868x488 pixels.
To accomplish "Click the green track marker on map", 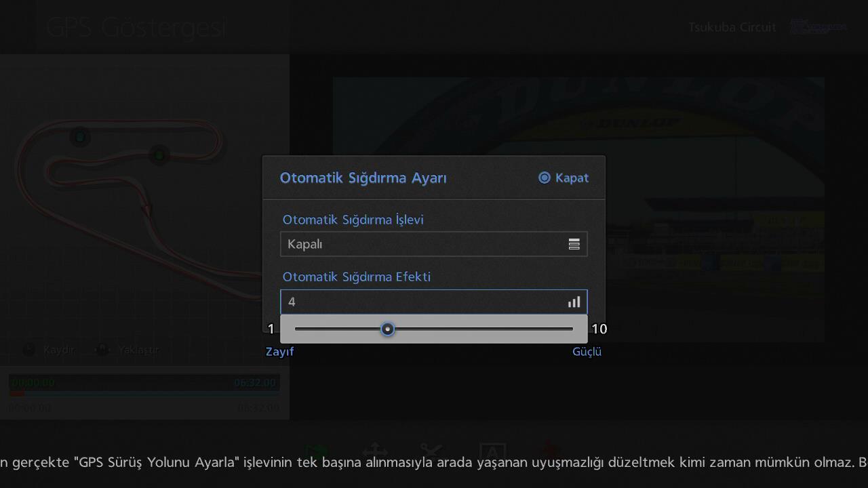I will pyautogui.click(x=159, y=155).
